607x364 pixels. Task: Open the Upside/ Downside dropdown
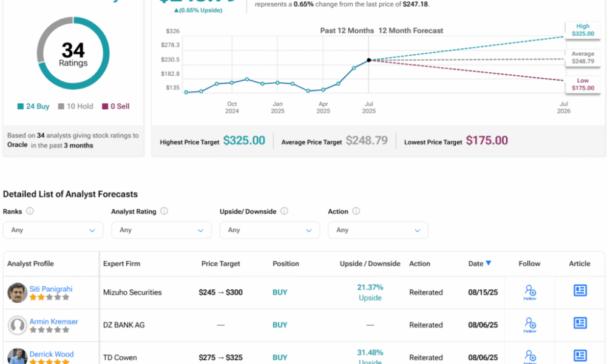(x=270, y=230)
